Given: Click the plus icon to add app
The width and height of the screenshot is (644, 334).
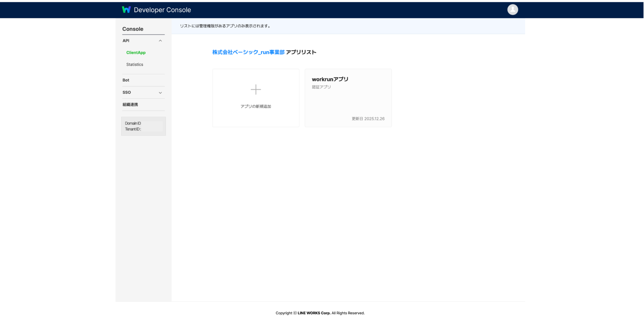Looking at the screenshot, I should [x=256, y=90].
